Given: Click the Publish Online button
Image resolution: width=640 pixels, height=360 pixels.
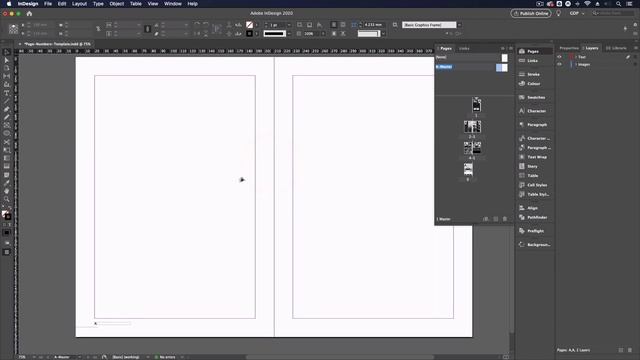Looking at the screenshot, I should pos(531,13).
